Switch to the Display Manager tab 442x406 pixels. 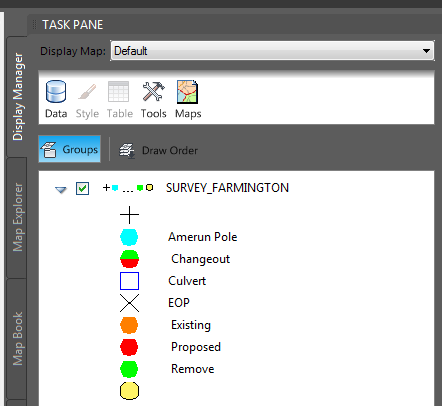17,96
